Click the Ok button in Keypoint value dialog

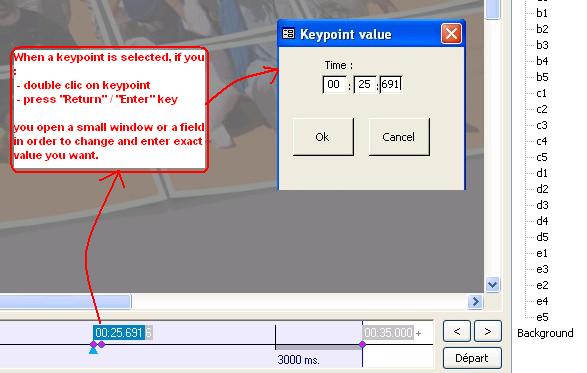tap(323, 137)
